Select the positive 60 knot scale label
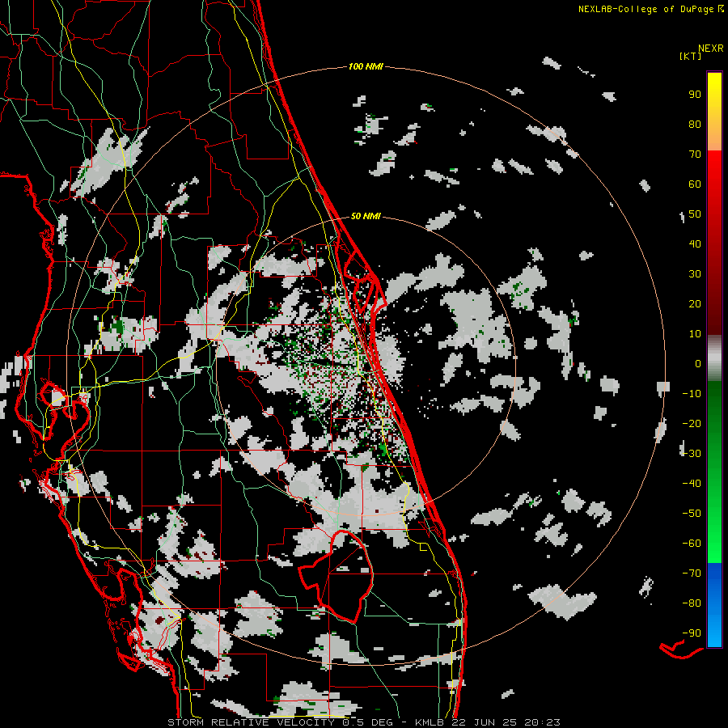This screenshot has height=728, width=728. (695, 184)
